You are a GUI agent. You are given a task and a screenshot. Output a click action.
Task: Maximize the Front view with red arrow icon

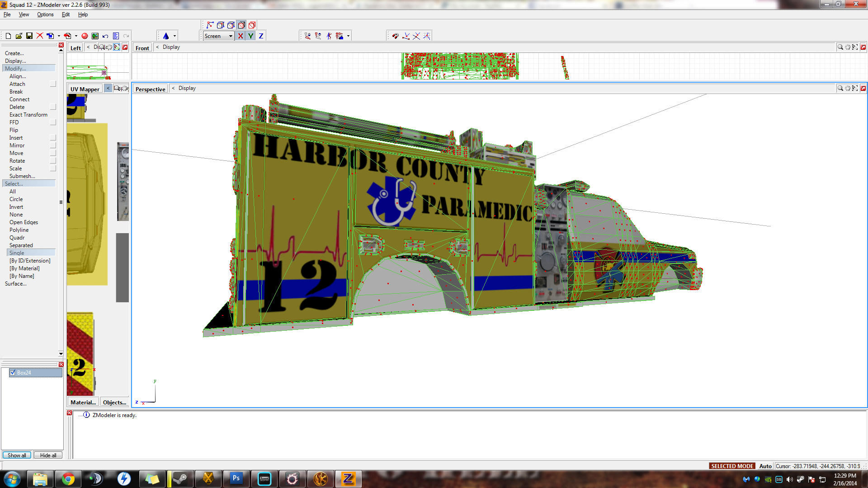[x=863, y=47]
